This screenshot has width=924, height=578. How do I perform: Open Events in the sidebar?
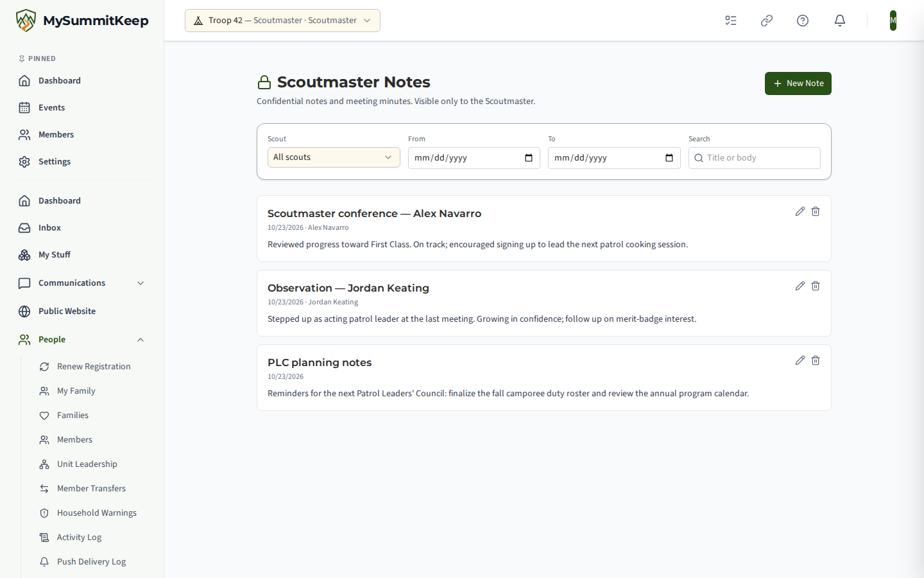pos(82,108)
